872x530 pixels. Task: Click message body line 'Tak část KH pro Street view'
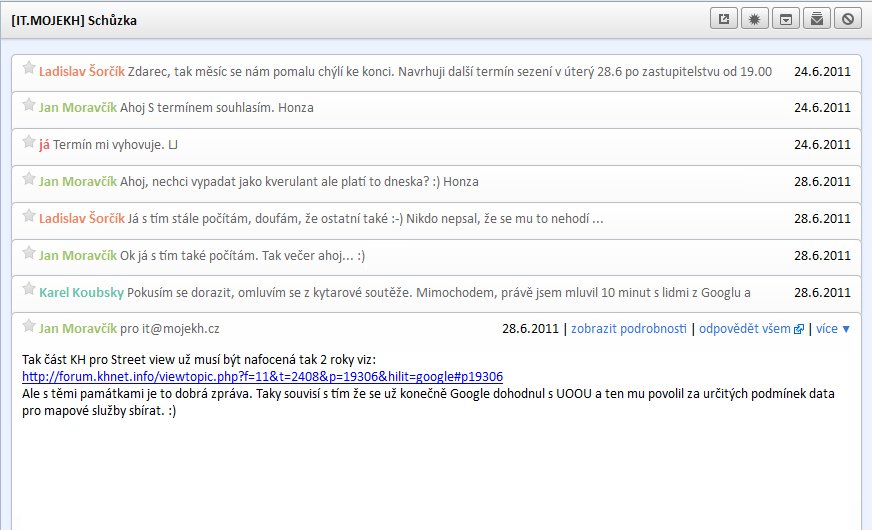click(x=199, y=359)
